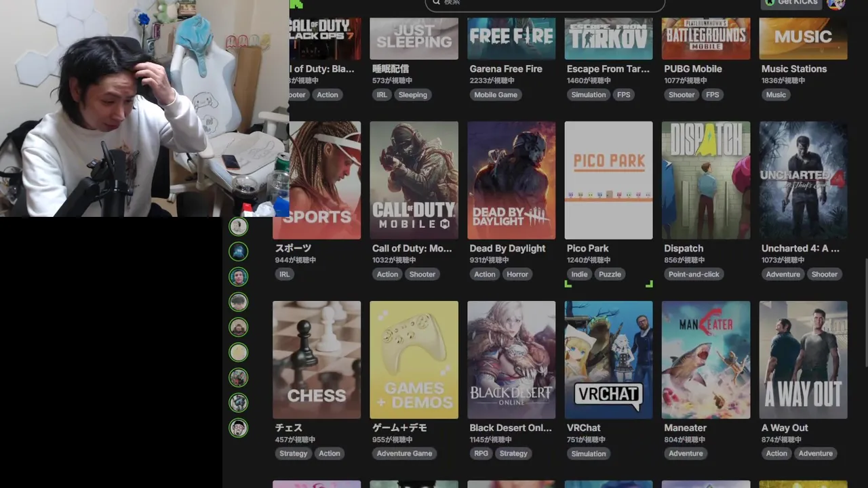Open the Maneater title link
Viewport: 868px width, 488px height.
(686, 428)
